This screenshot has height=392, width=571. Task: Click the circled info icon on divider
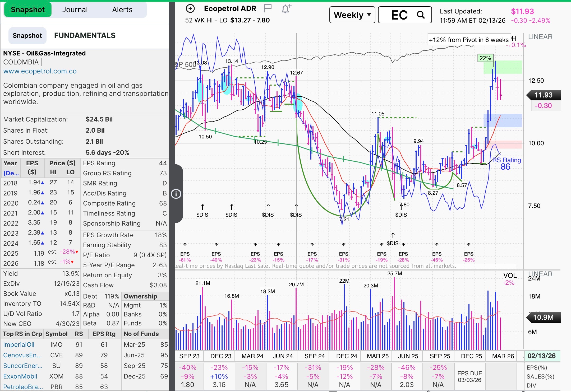[176, 194]
